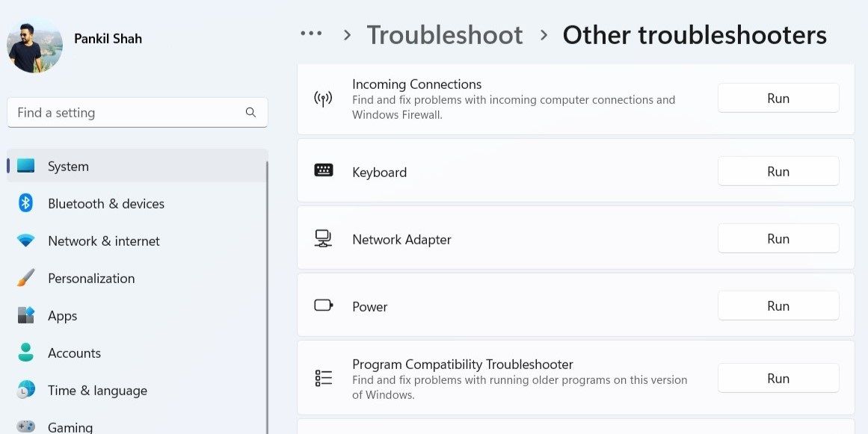The width and height of the screenshot is (868, 434).
Task: Click the Program Compatibility Troubleshooter list icon
Action: pyautogui.click(x=322, y=378)
